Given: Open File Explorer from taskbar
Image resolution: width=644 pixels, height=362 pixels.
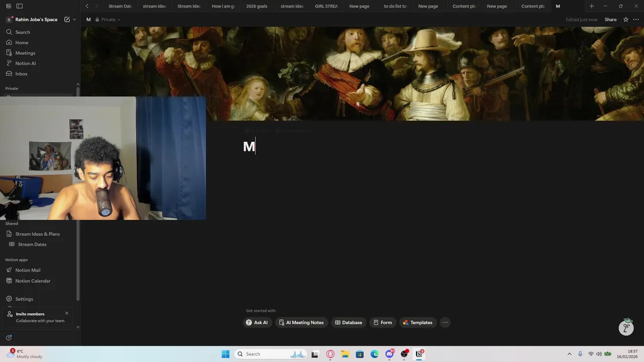Looking at the screenshot, I should point(345,354).
